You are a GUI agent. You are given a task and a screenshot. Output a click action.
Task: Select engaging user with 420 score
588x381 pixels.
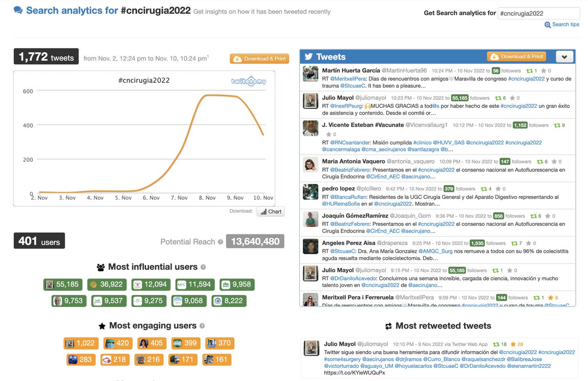[118, 343]
